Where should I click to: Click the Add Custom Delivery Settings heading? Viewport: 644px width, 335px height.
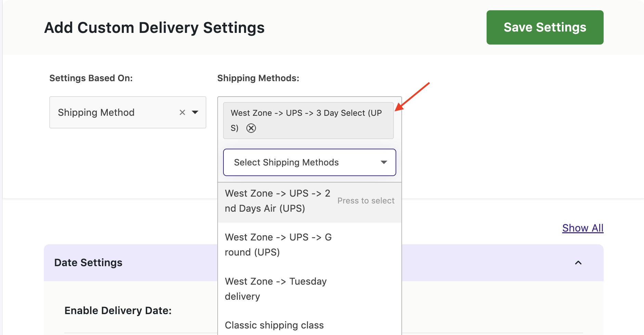pos(154,28)
